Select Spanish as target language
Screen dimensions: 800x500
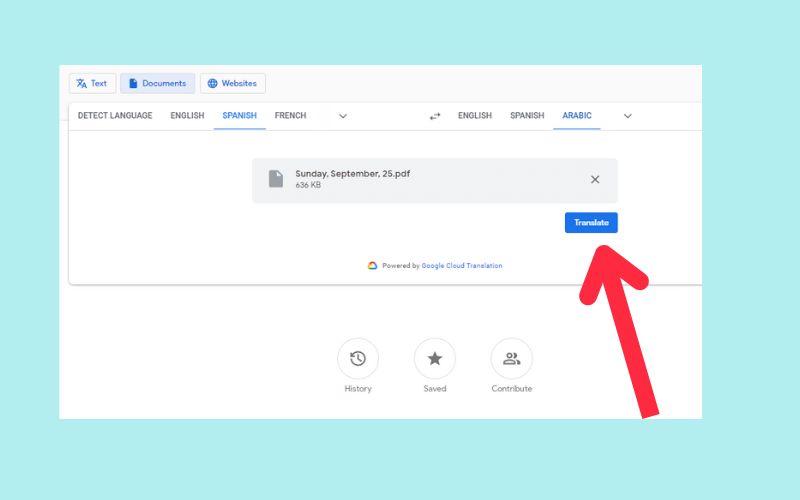click(527, 116)
